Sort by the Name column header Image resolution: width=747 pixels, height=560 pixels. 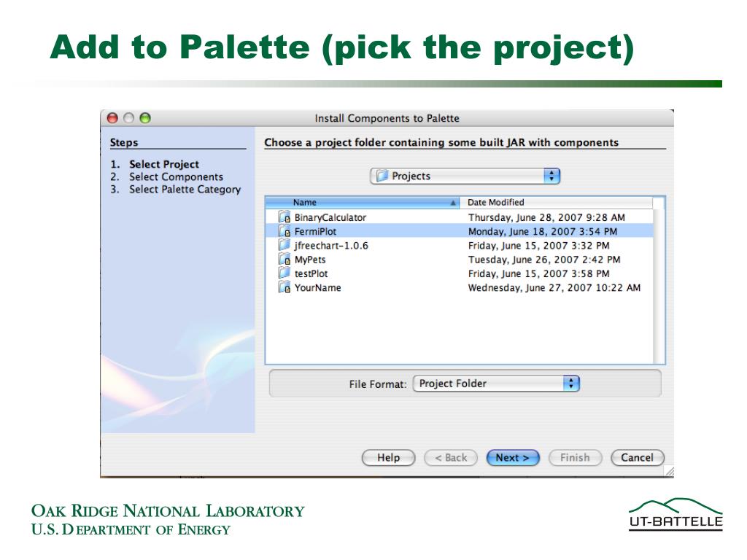point(362,203)
